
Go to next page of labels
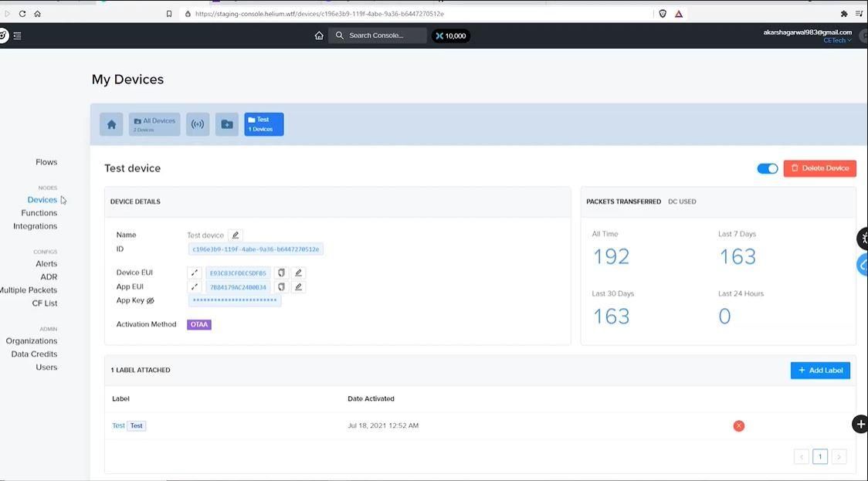(839, 456)
